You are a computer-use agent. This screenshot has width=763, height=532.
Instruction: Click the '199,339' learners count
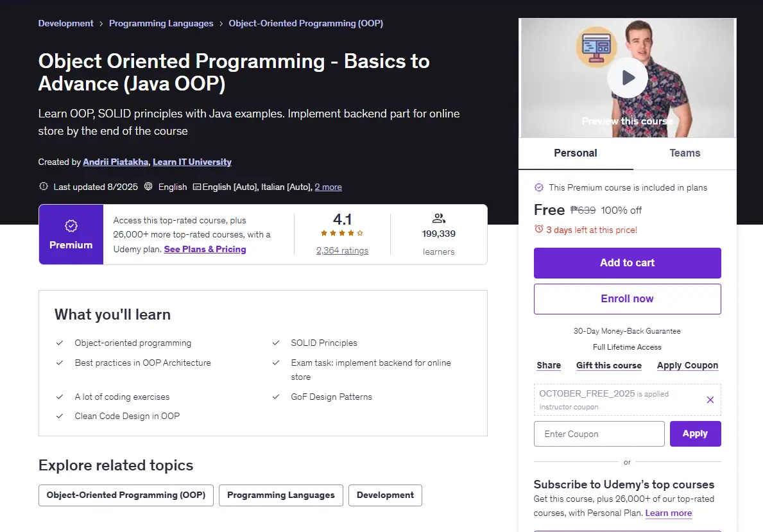pyautogui.click(x=438, y=234)
